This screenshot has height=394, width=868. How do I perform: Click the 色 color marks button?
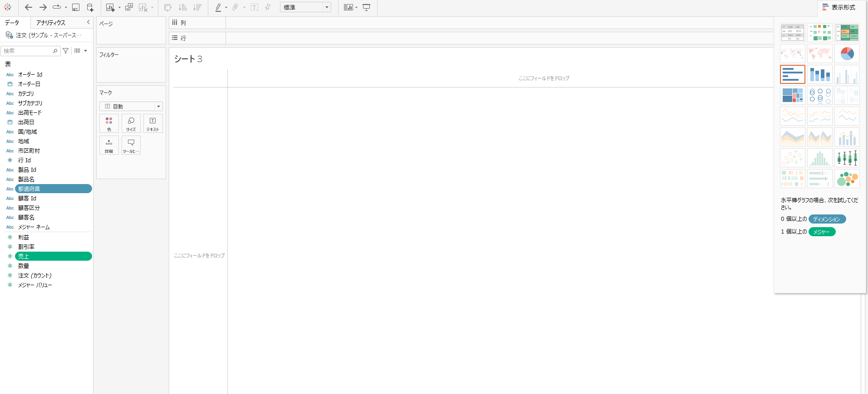click(109, 123)
